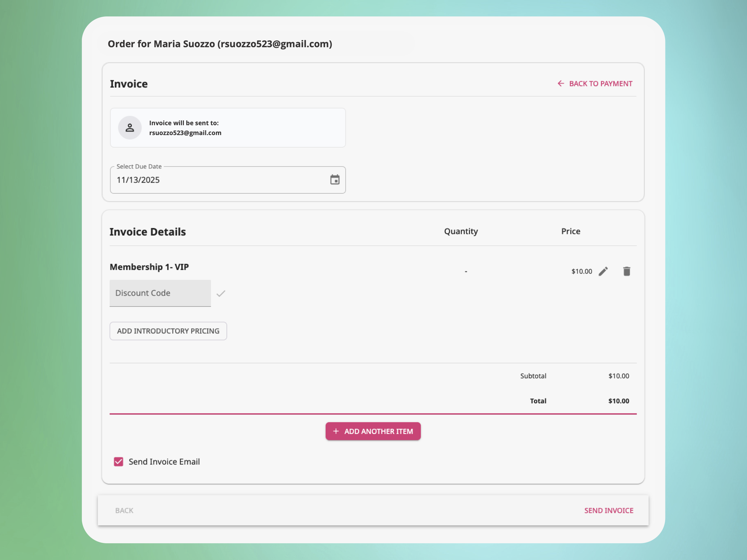Image resolution: width=747 pixels, height=560 pixels.
Task: Apply the discount code with the checkmark icon
Action: [x=221, y=293]
